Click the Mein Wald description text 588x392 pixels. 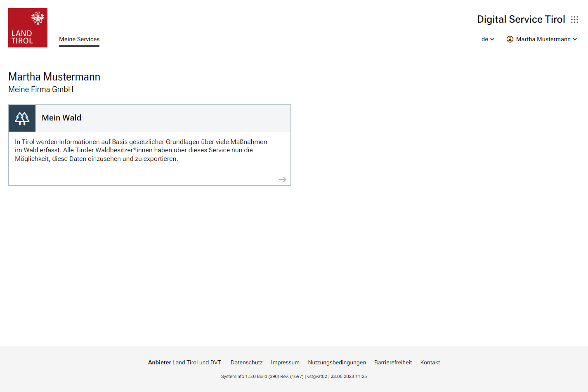[141, 150]
